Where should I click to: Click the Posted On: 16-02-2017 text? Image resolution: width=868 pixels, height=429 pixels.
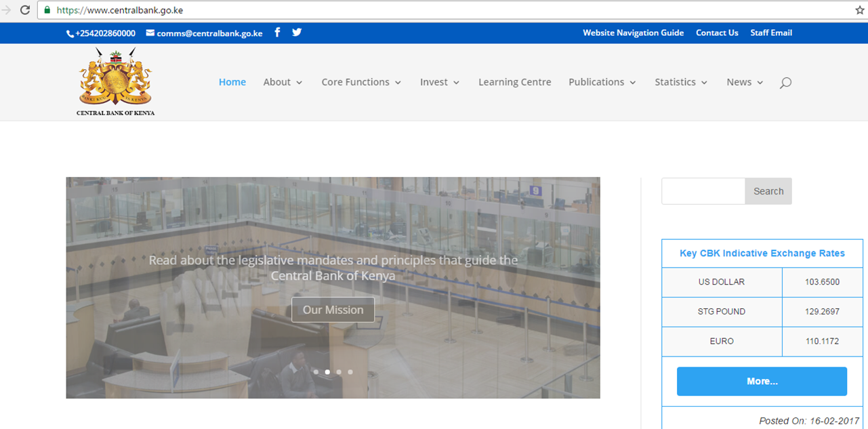click(x=809, y=421)
